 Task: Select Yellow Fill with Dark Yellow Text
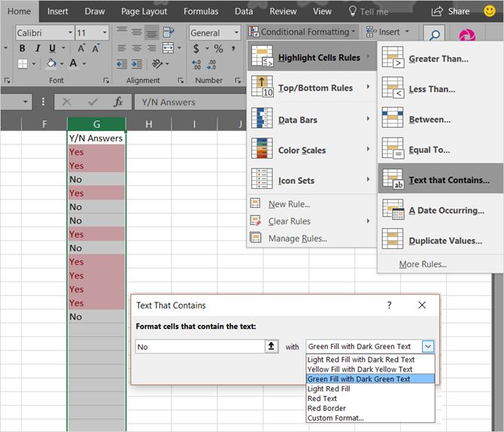pos(360,370)
